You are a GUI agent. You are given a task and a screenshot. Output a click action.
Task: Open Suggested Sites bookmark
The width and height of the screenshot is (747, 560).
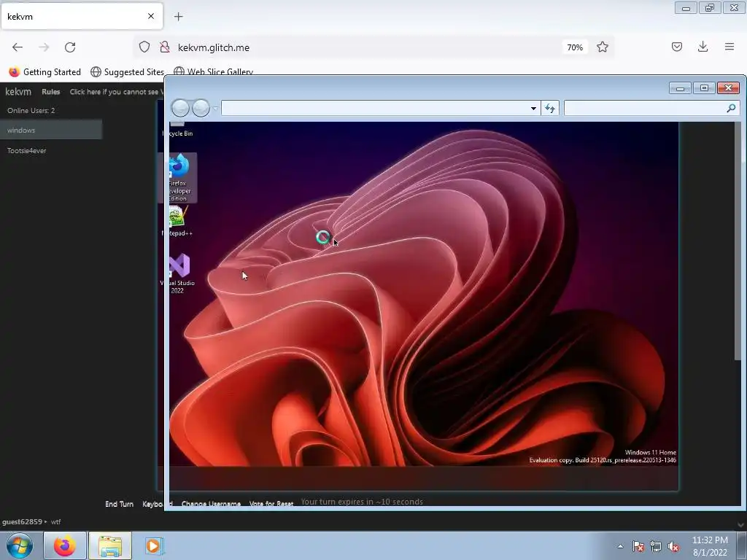pyautogui.click(x=127, y=72)
